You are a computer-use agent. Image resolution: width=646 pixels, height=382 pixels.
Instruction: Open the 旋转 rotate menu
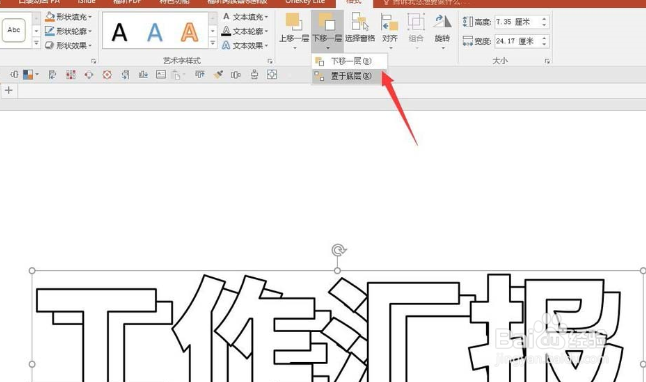[x=442, y=30]
